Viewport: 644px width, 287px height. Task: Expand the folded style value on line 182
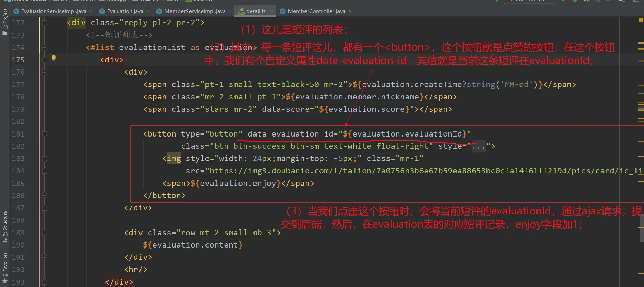[478, 146]
